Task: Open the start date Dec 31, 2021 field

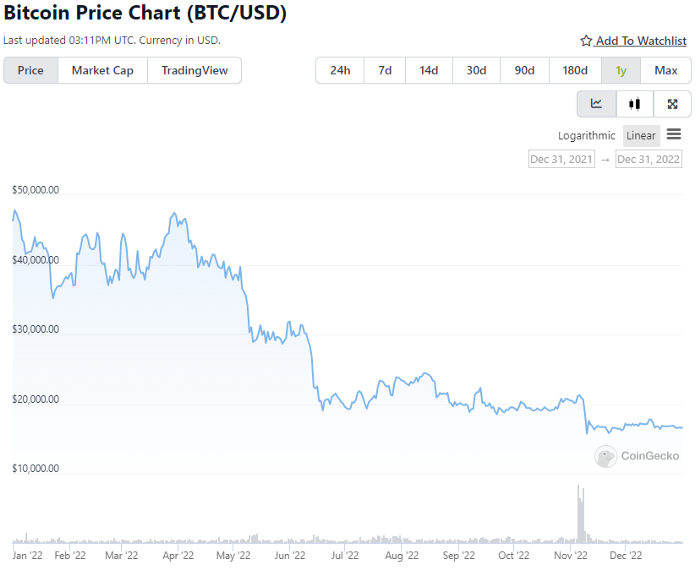Action: click(561, 159)
